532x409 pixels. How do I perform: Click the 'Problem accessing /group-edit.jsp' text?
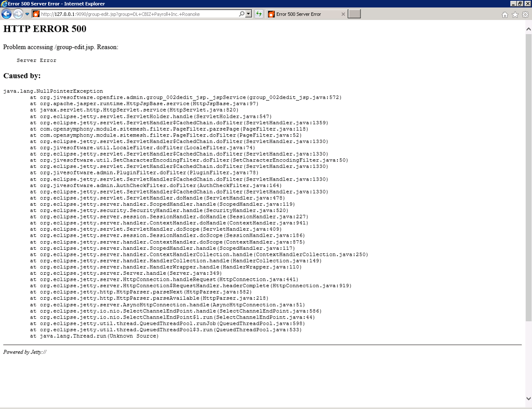pyautogui.click(x=49, y=47)
